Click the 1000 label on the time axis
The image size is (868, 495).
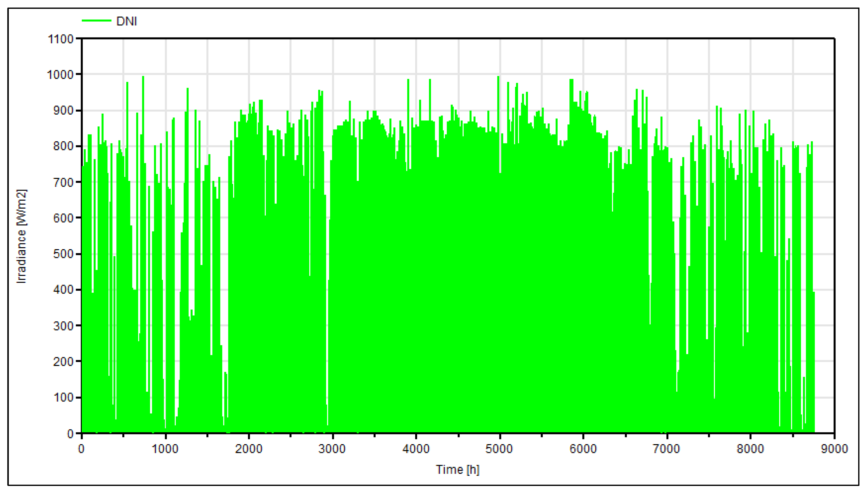pos(165,449)
